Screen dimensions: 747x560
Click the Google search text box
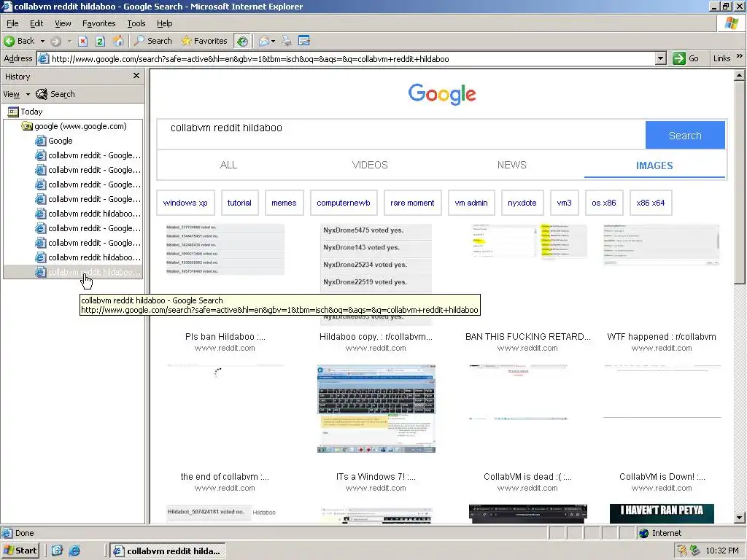(401, 134)
